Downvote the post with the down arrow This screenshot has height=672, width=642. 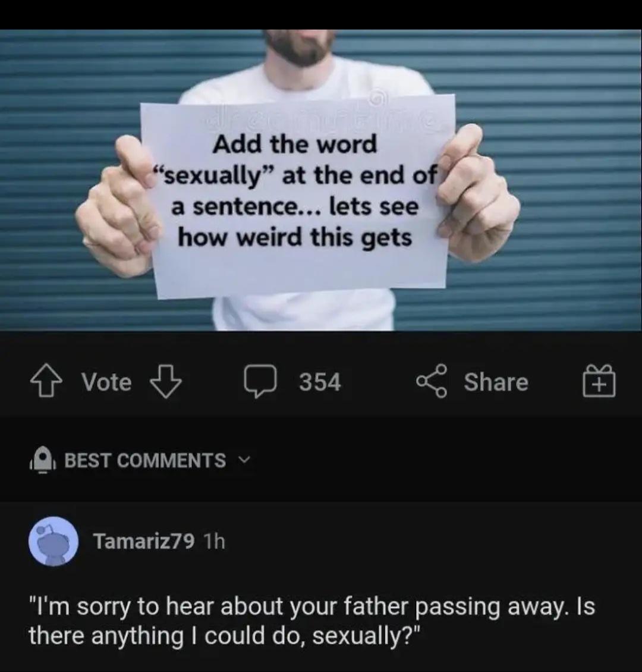coord(165,381)
